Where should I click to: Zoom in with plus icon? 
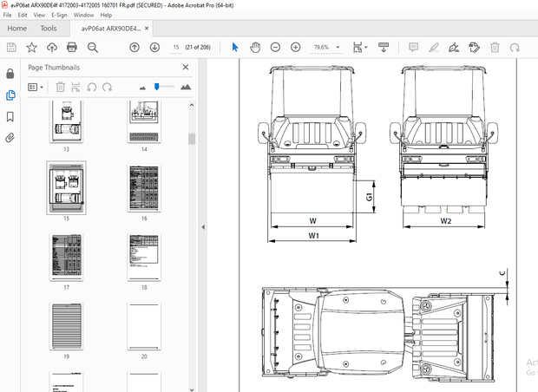(295, 48)
